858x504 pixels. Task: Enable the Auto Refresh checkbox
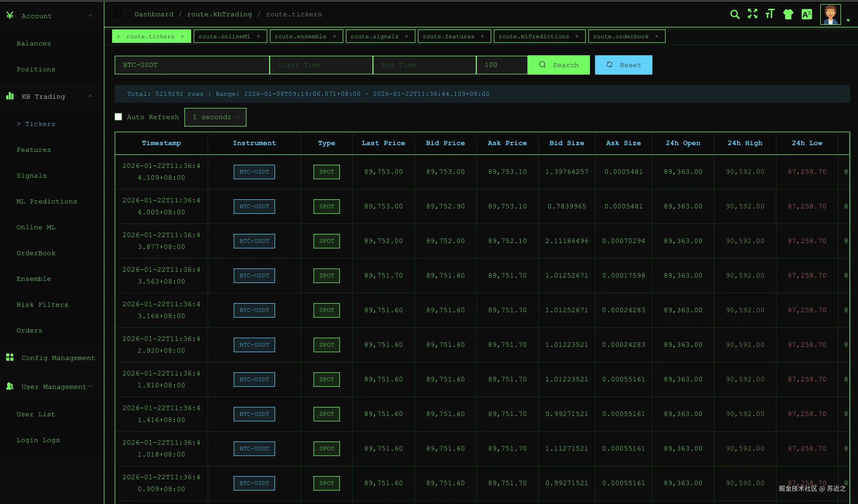tap(119, 117)
